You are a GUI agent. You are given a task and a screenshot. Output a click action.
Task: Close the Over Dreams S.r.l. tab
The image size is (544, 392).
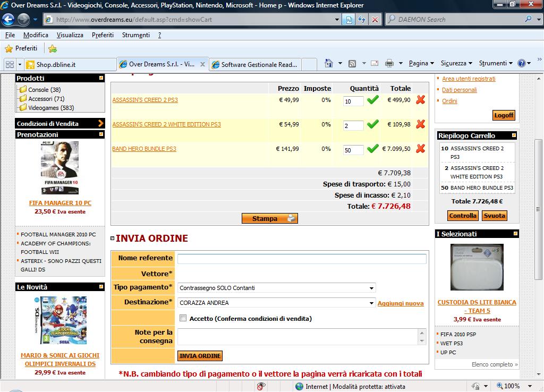tap(202, 64)
